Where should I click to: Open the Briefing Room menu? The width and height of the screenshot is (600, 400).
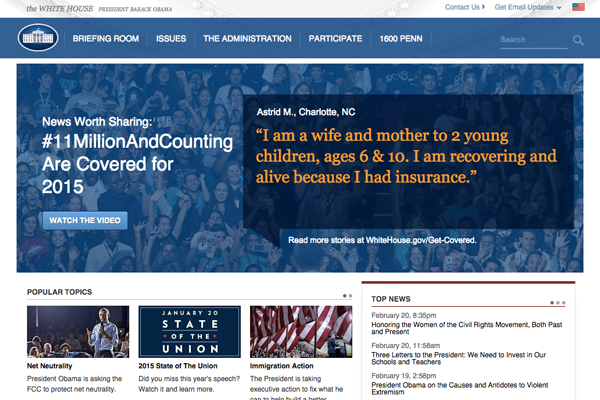106,39
